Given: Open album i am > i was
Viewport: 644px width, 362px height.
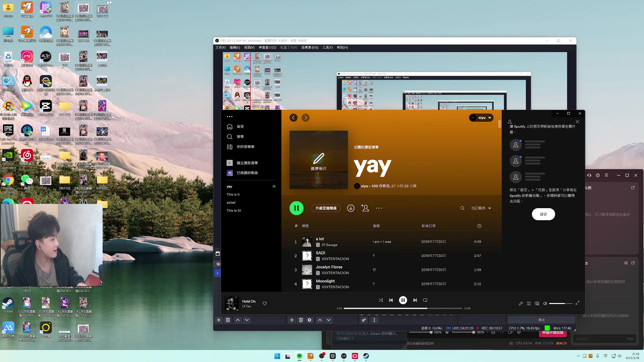Looking at the screenshot, I should tap(382, 242).
